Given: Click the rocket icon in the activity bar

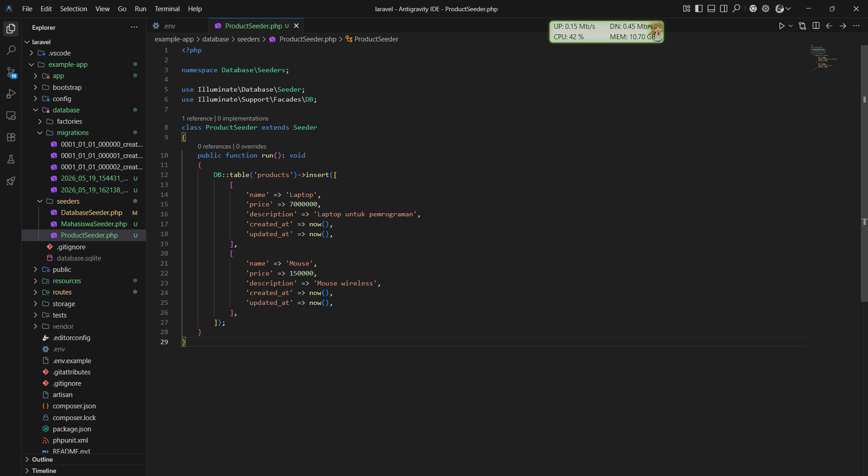Looking at the screenshot, I should point(11,181).
